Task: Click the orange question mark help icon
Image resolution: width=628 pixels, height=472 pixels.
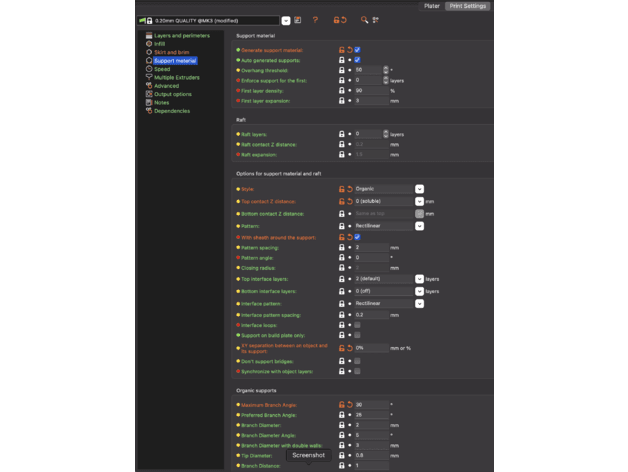Action: 315,20
